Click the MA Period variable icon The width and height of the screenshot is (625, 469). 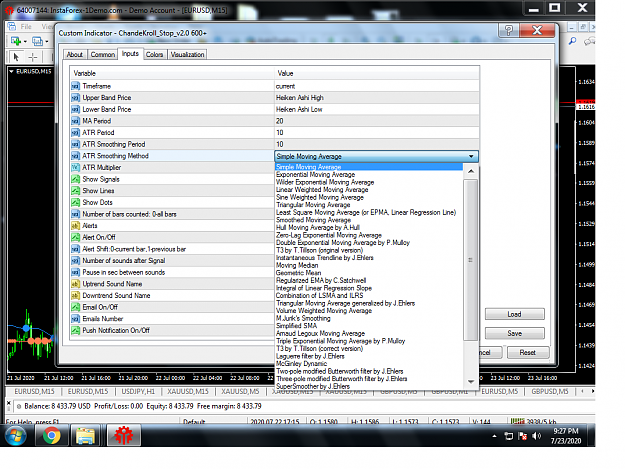coord(75,121)
